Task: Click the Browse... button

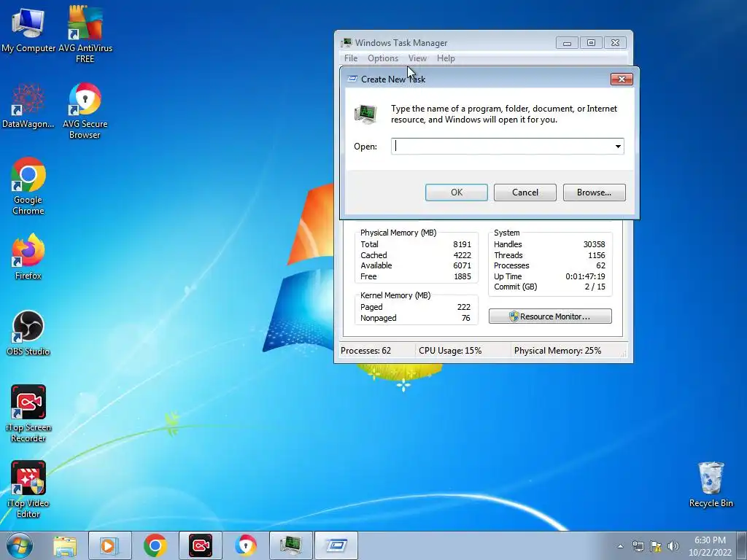Action: tap(594, 192)
